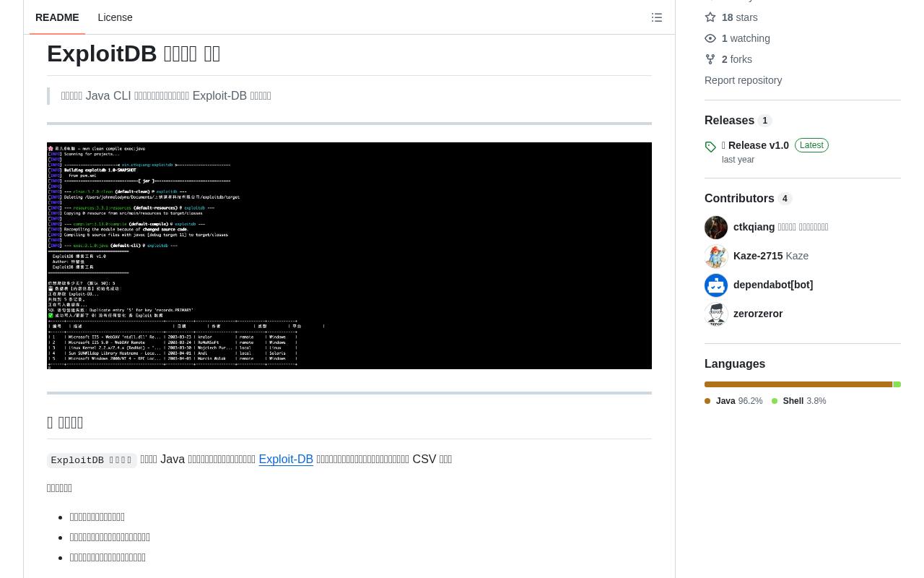Image resolution: width=924 pixels, height=578 pixels.
Task: Click Kaze-2715's avatar
Action: (x=716, y=256)
